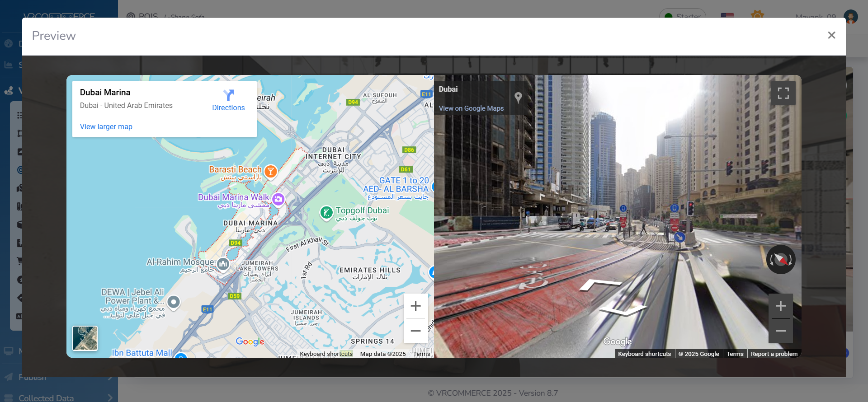Click the Topgolf Dubai marker

pos(326,212)
